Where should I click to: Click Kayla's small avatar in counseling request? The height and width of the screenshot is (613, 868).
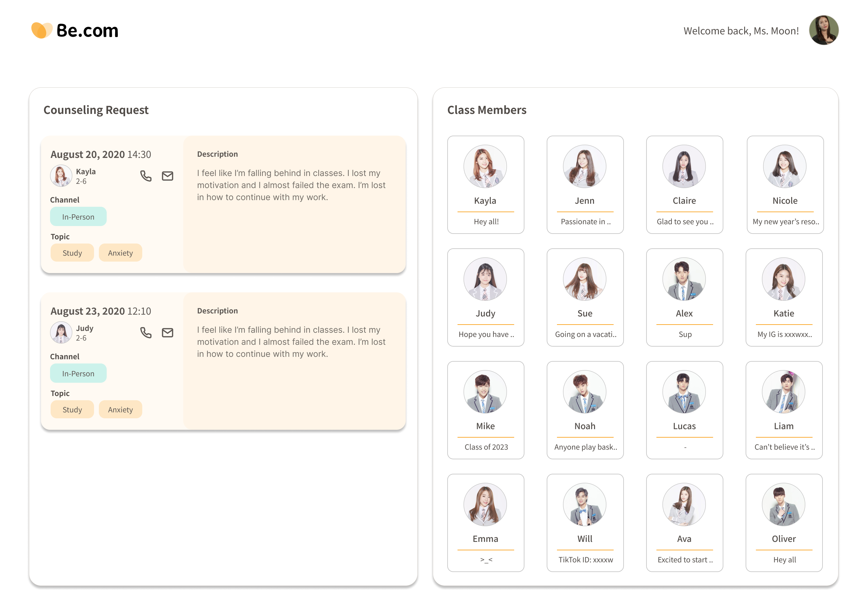tap(61, 176)
